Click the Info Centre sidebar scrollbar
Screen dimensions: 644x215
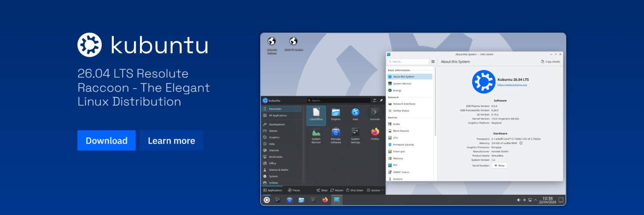[435, 101]
